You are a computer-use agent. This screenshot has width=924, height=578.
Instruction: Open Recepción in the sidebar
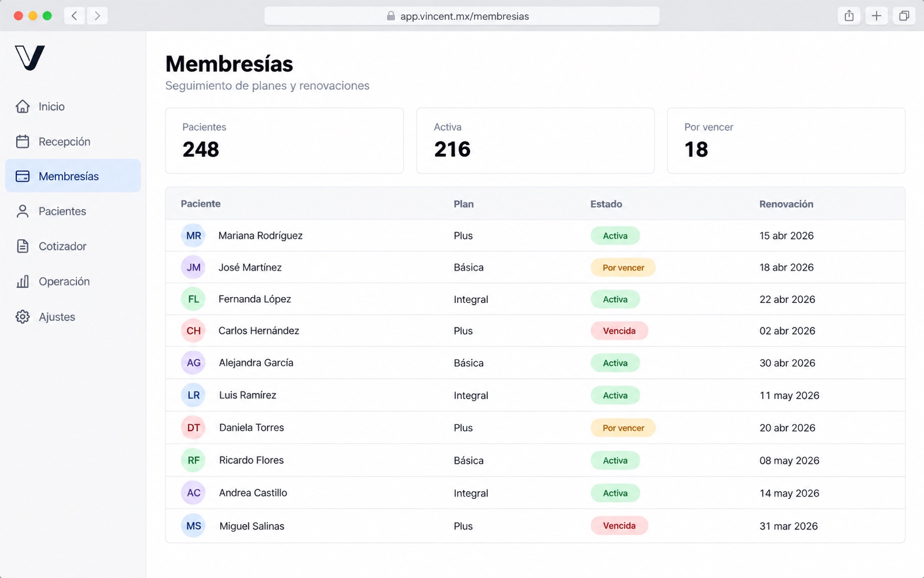(73, 142)
